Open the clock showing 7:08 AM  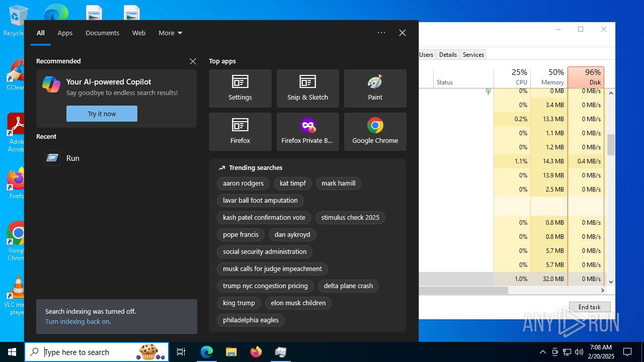[602, 352]
